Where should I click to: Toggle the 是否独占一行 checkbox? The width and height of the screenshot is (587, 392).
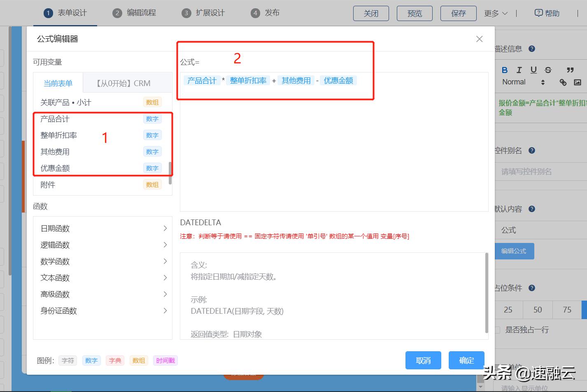[497, 329]
